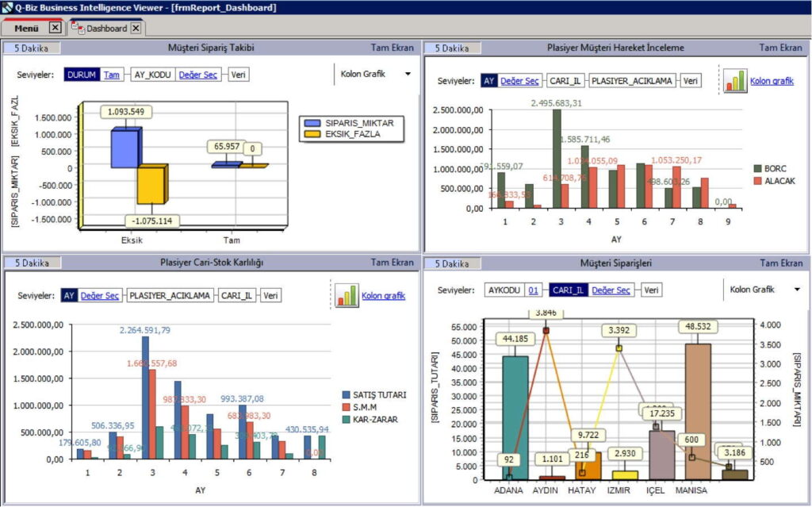Maximize Müşteri Siparişleri panel with Tam Ekran
This screenshot has width=812, height=507.
[x=780, y=263]
